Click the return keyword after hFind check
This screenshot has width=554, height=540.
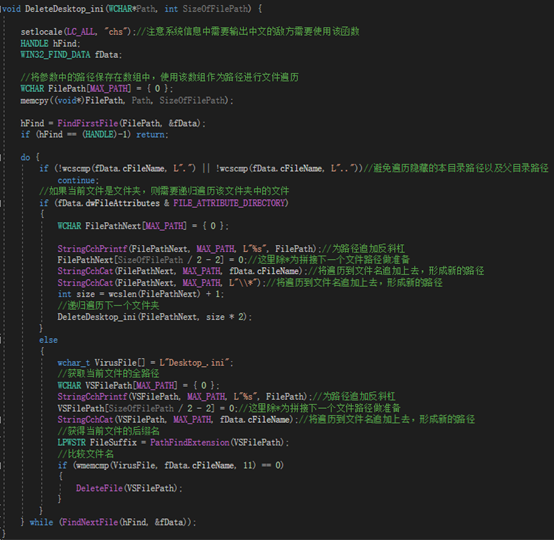pos(150,134)
